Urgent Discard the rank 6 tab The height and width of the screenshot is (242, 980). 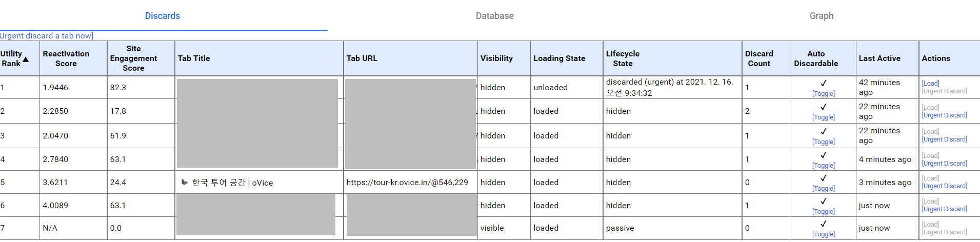click(944, 209)
